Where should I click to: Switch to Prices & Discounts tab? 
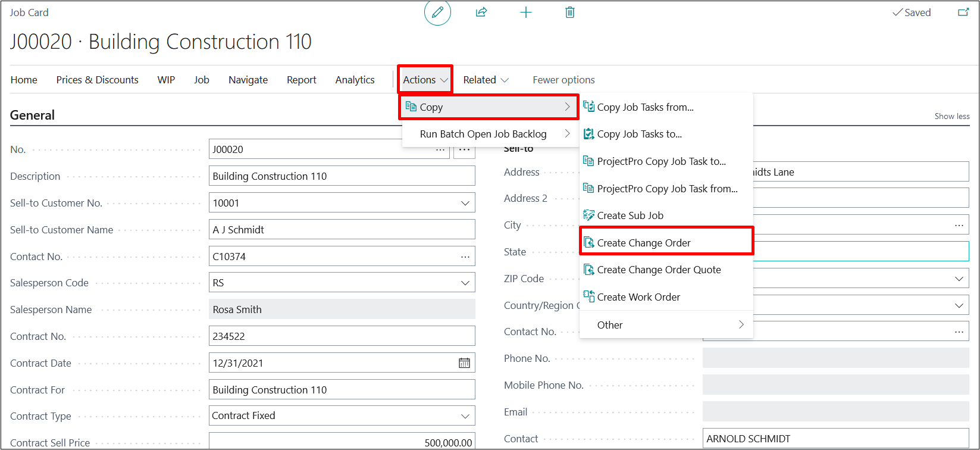click(x=97, y=80)
